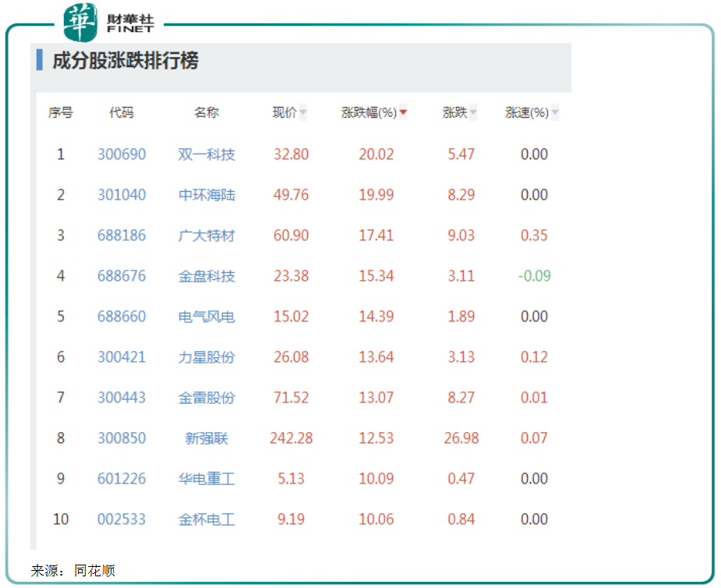This screenshot has width=721, height=588.
Task: Click the 成分股涨跌排行榜 title
Action: click(x=125, y=60)
